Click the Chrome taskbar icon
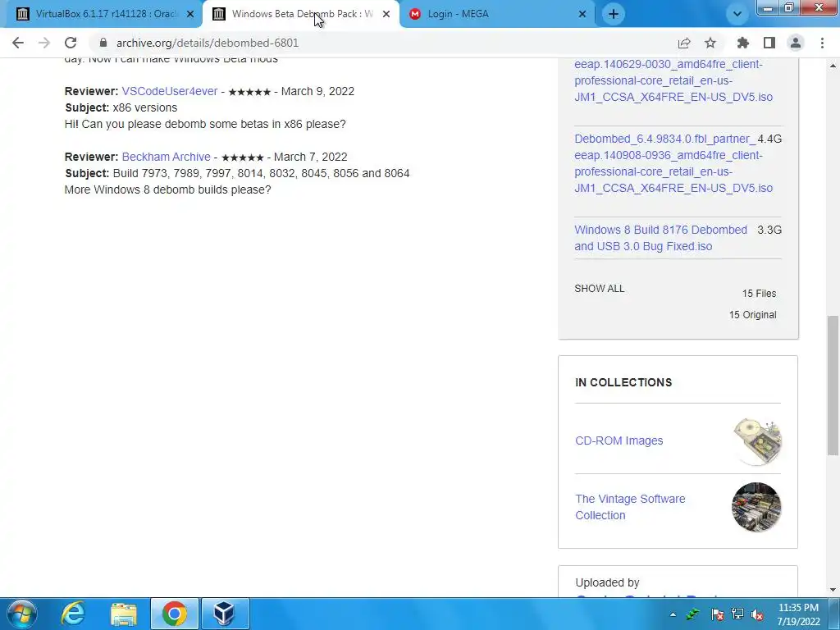Screen dimensions: 840x630 click(174, 614)
